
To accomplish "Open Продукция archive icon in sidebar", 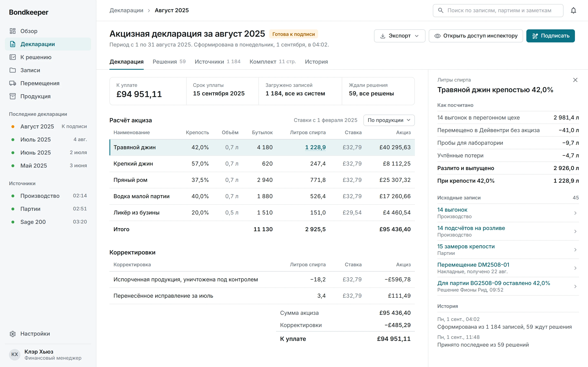I will 13,96.
